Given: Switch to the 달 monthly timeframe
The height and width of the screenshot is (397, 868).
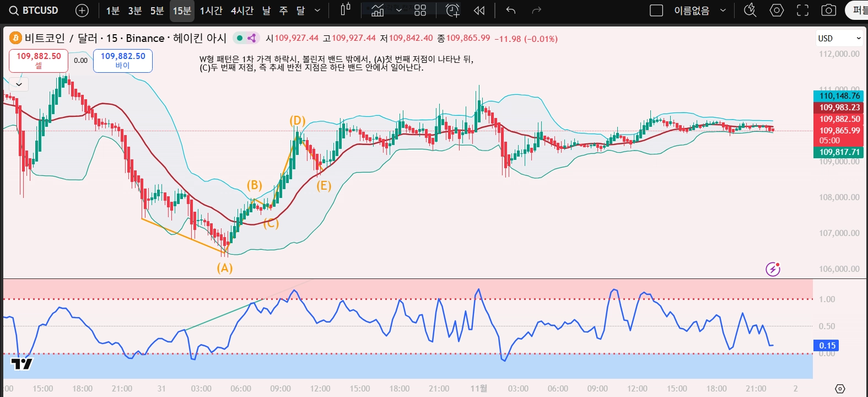Looking at the screenshot, I should tap(300, 10).
